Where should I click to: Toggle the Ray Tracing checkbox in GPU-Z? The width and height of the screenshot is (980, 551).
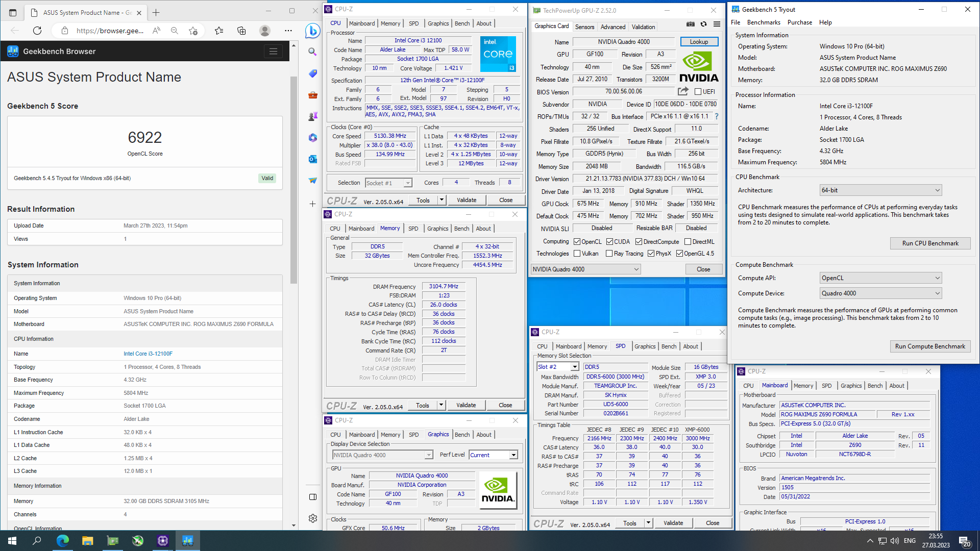[x=609, y=254]
